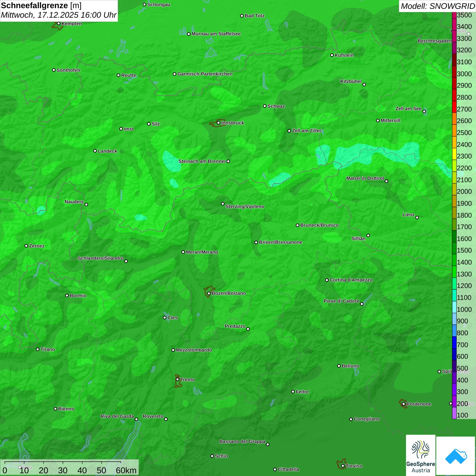This screenshot has height=476, width=476.
Task: Click the Schwaz location dot
Action: pyautogui.click(x=265, y=106)
